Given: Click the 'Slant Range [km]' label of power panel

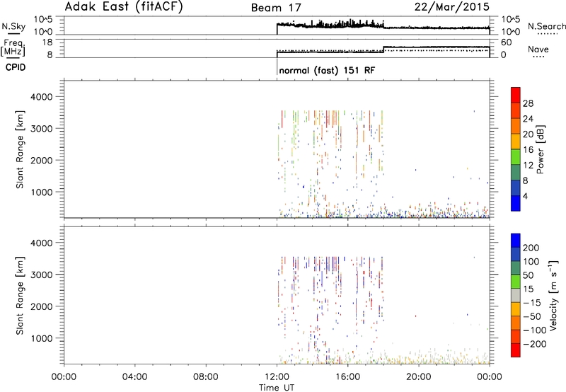Looking at the screenshot, I should point(20,149).
